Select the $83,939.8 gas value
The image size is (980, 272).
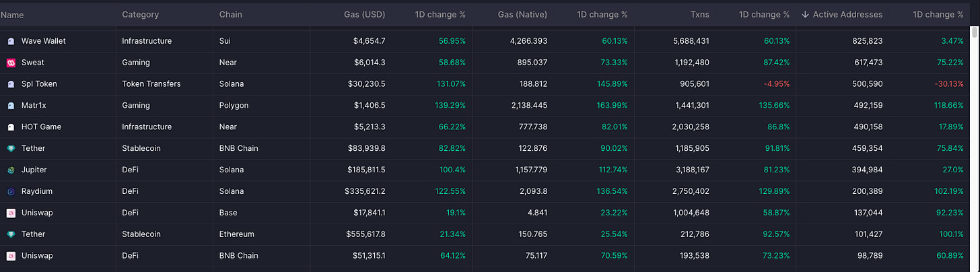(367, 149)
